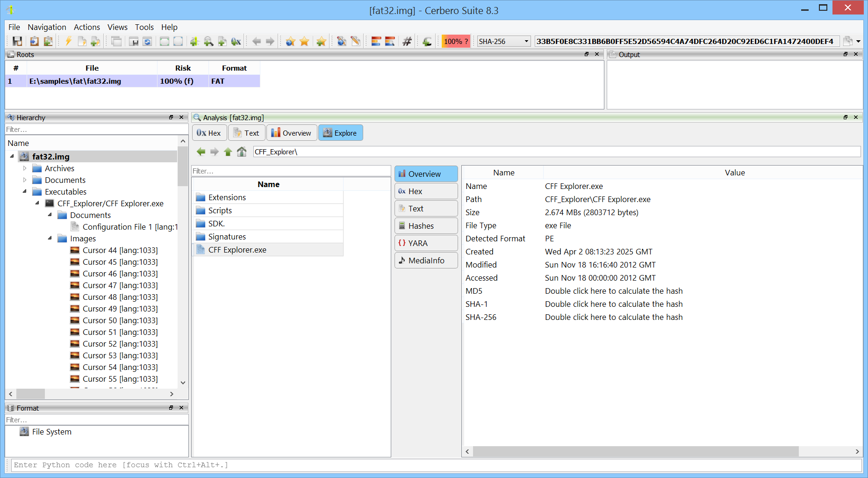Click the gold star favorites icon

tap(304, 41)
